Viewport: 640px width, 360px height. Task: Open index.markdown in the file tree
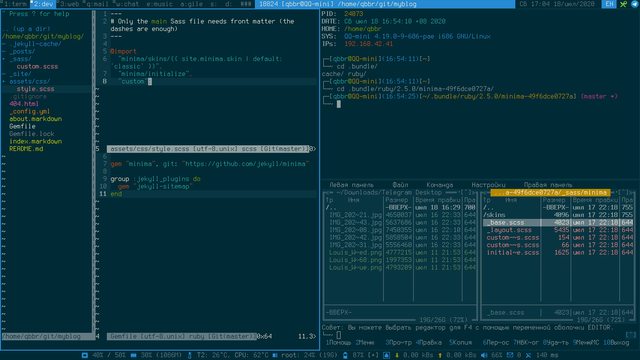click(36, 141)
